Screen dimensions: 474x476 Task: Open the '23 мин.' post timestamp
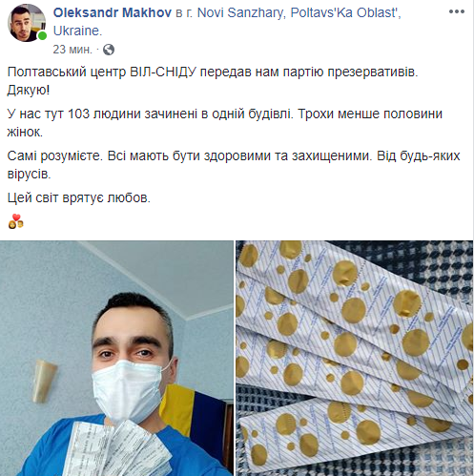(x=72, y=50)
